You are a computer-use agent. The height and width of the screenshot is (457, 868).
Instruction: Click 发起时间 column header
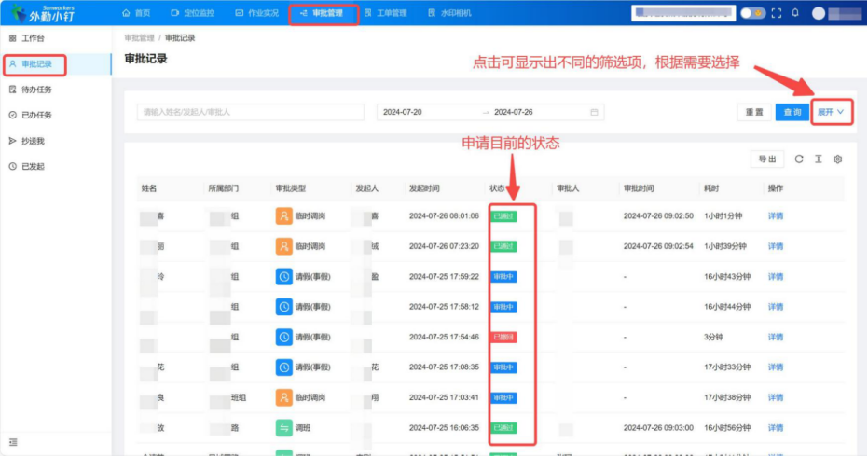424,188
